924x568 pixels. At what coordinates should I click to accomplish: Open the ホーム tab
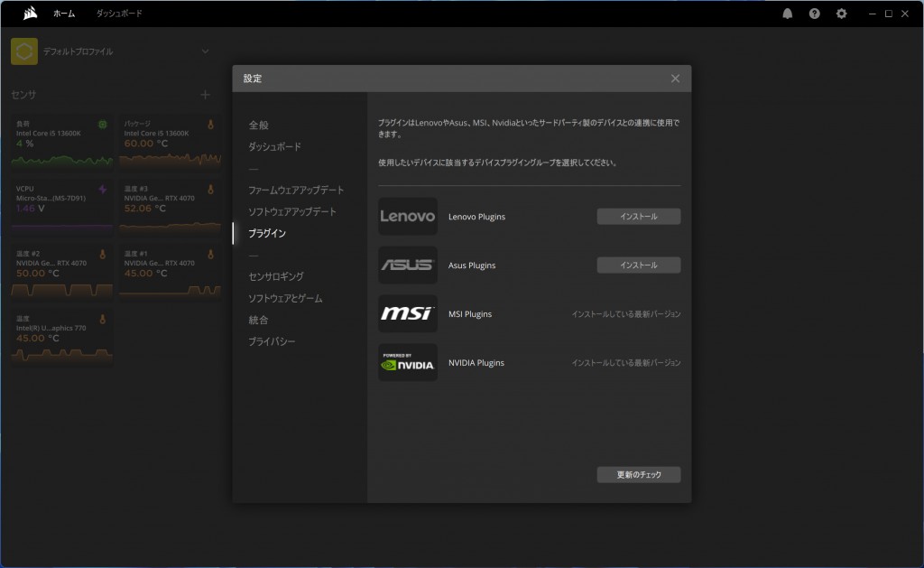(64, 13)
